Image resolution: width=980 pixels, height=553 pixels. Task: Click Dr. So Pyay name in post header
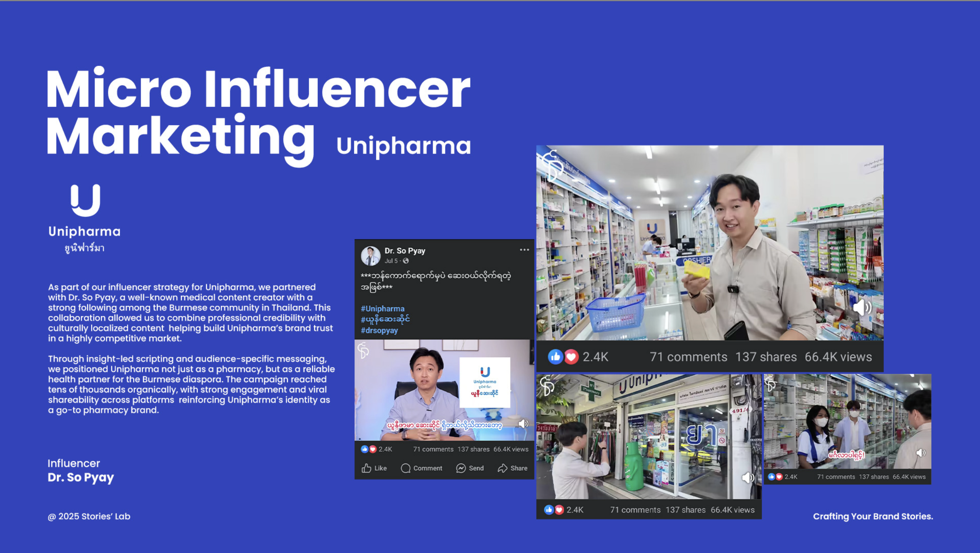[405, 251]
